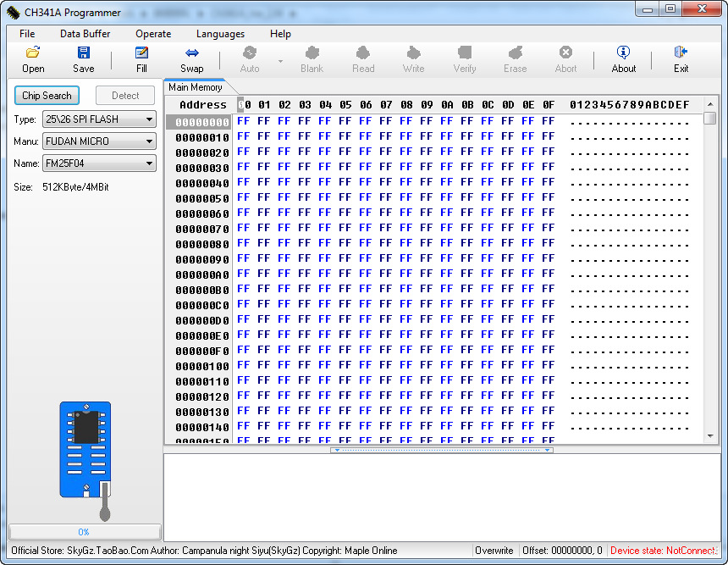The image size is (728, 565).
Task: Abort operation with the Abort icon
Action: click(565, 59)
